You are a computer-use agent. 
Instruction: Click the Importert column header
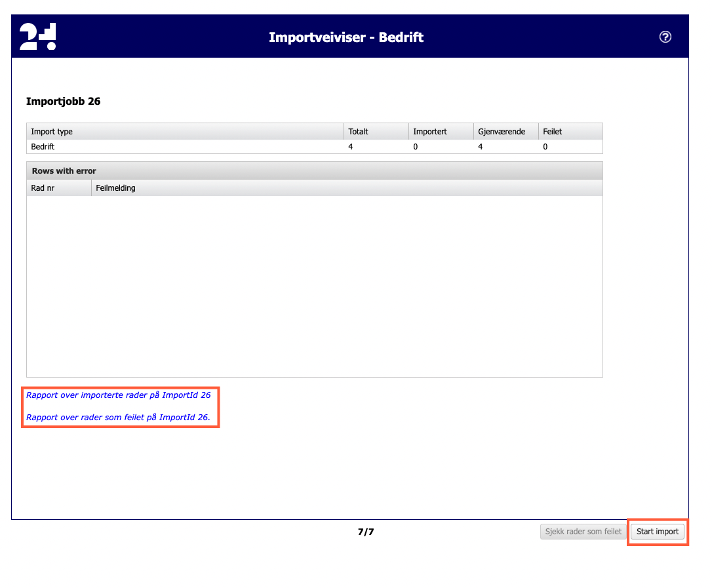pos(429,131)
